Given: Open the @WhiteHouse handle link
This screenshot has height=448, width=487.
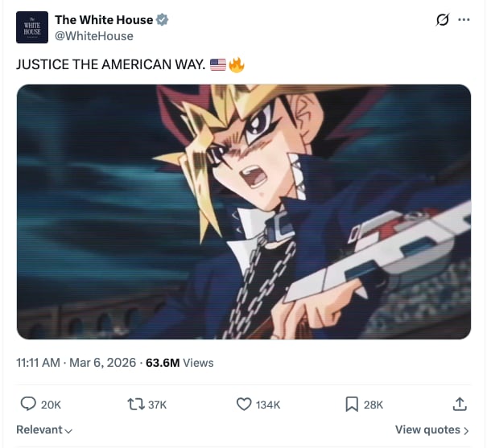Looking at the screenshot, I should (94, 36).
